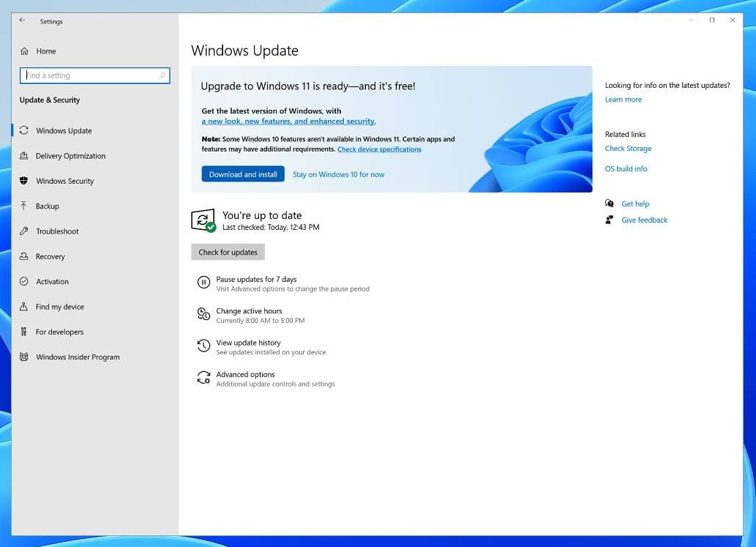Click the Windows Insider Program icon

23,357
